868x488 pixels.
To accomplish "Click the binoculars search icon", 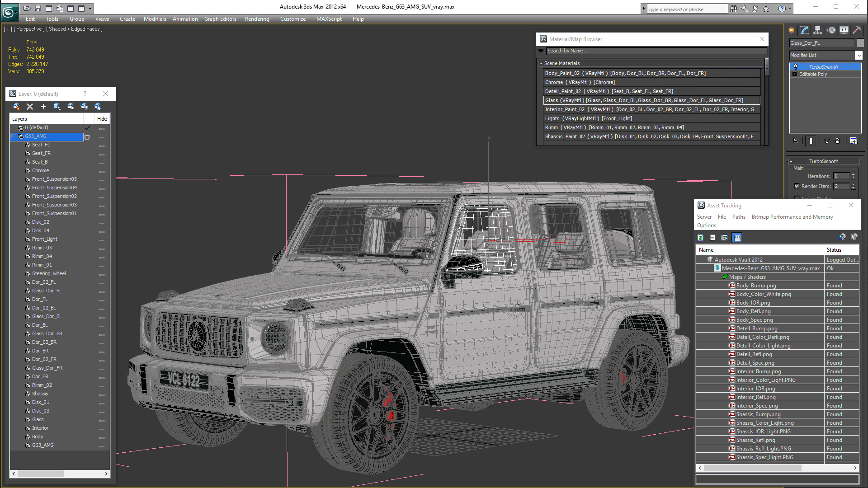I will [733, 9].
